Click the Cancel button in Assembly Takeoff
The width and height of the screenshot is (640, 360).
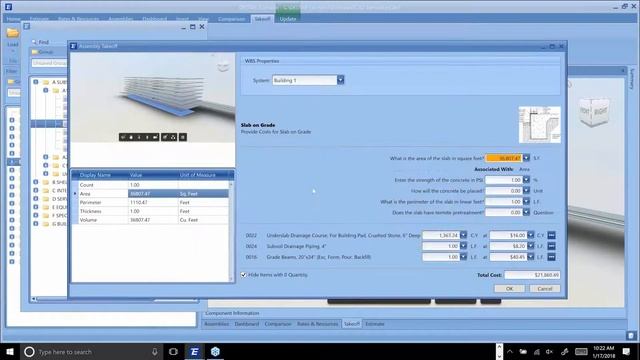[545, 289]
